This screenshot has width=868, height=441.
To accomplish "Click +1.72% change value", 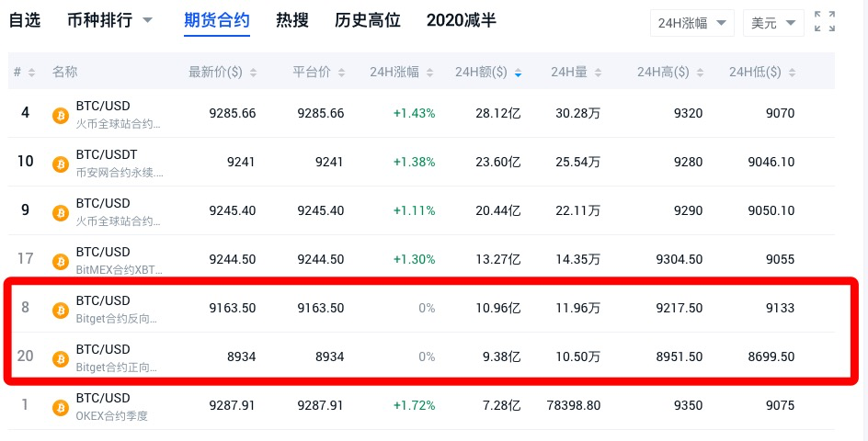I will [x=414, y=405].
